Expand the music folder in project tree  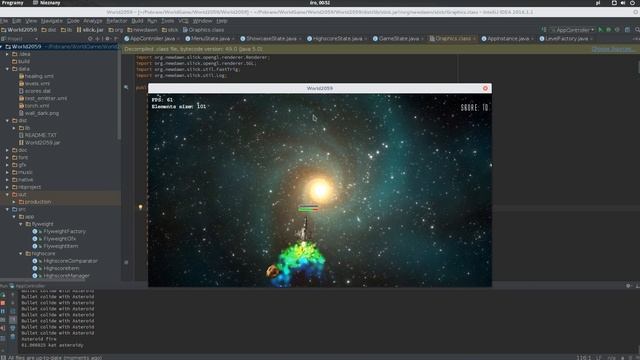(7, 172)
